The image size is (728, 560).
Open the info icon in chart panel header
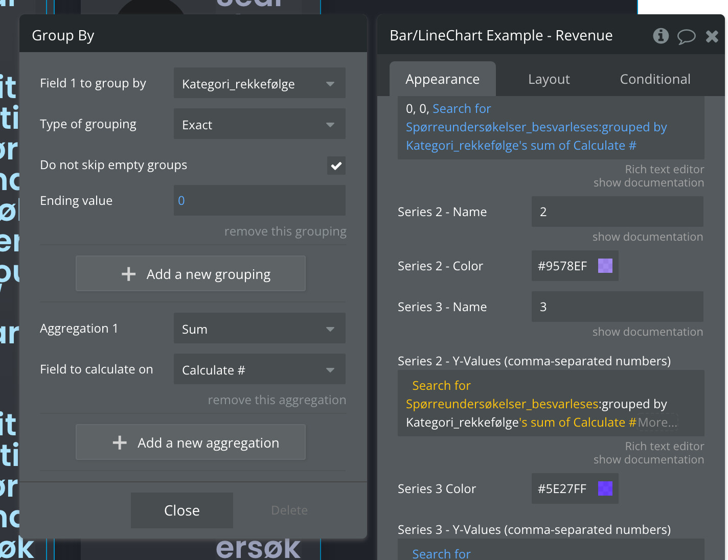[661, 36]
